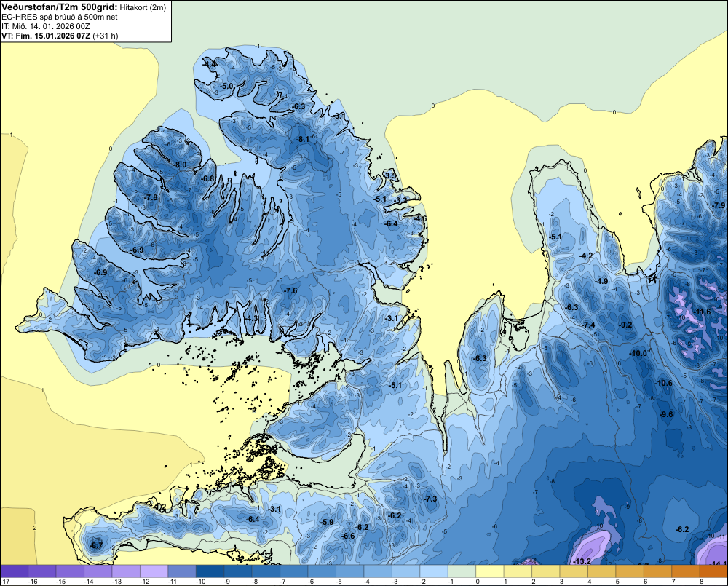Click the '(+31 h)' forecast offset text
Screen dimensions: 728x586
coord(106,36)
